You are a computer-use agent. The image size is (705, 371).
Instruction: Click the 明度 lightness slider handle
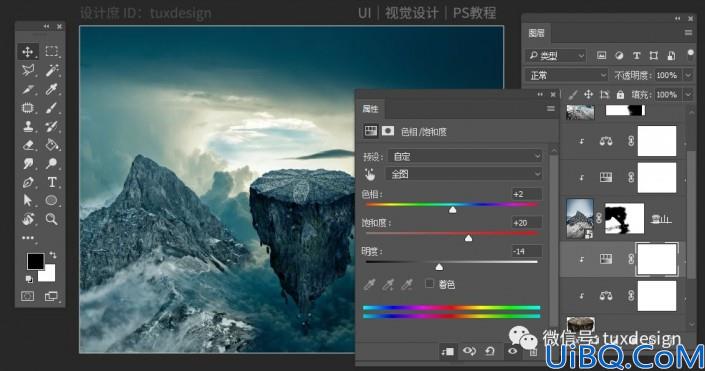click(x=439, y=267)
